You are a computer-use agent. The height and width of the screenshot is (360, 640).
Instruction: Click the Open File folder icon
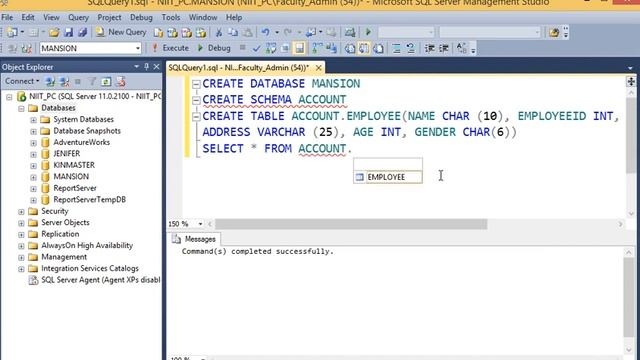(x=54, y=32)
